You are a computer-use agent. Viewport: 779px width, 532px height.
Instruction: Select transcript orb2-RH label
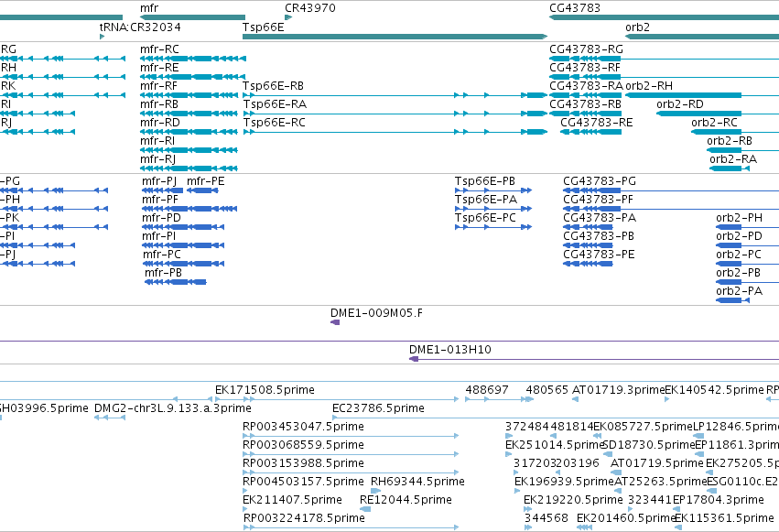pyautogui.click(x=649, y=86)
